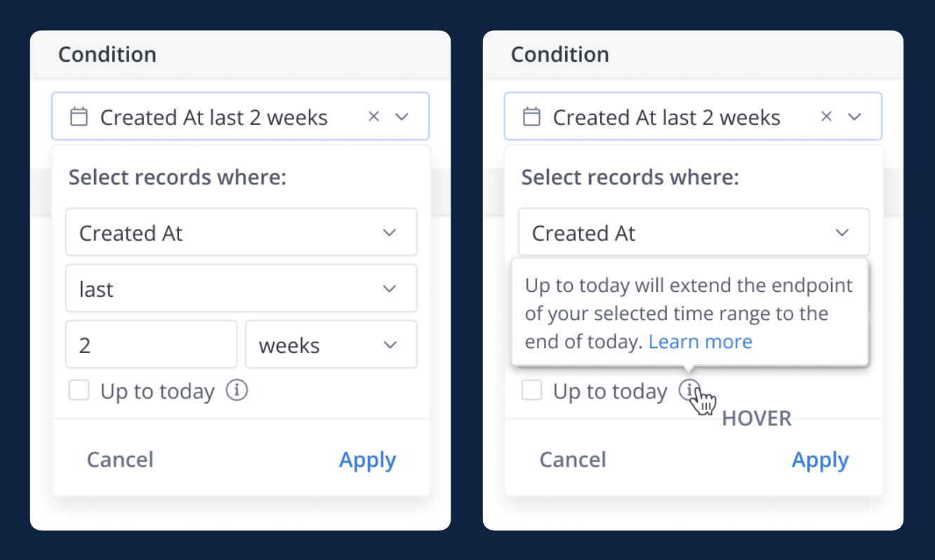Collapse left condition field using chevron
This screenshot has width=935, height=560.
click(x=402, y=117)
